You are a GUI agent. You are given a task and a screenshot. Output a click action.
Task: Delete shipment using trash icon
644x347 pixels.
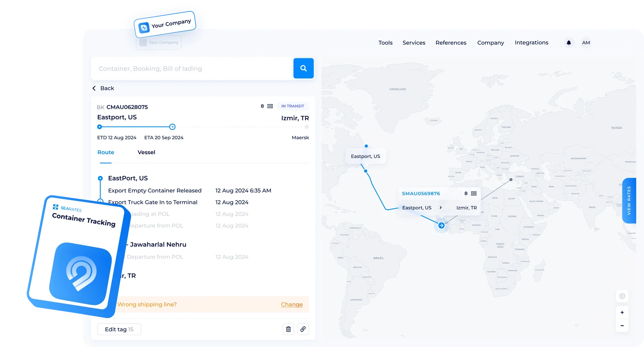click(x=288, y=329)
